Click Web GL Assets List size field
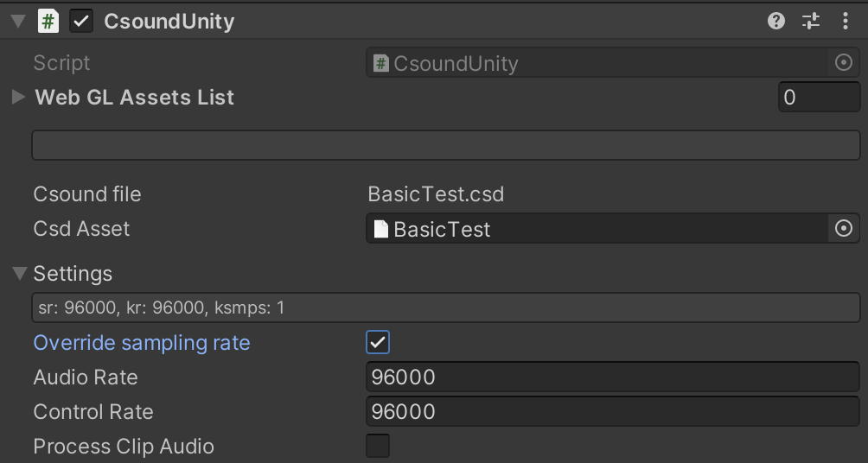Image resolution: width=868 pixels, height=463 pixels. pos(819,98)
